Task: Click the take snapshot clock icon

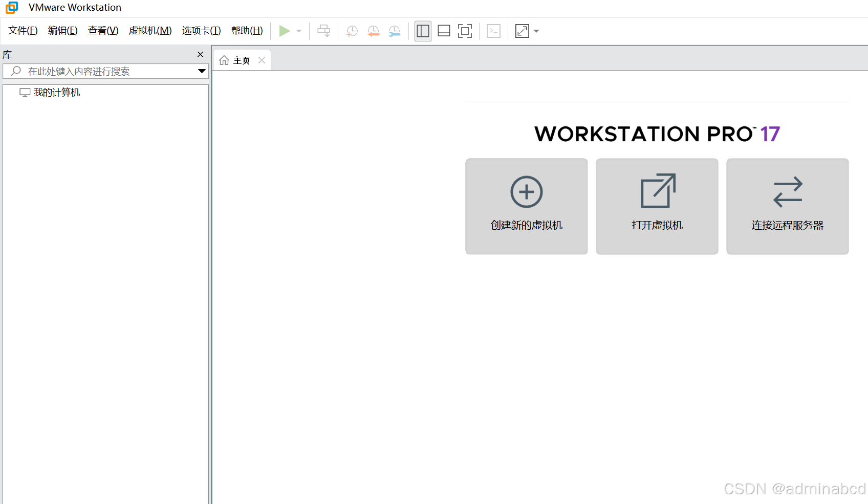Action: (x=352, y=31)
